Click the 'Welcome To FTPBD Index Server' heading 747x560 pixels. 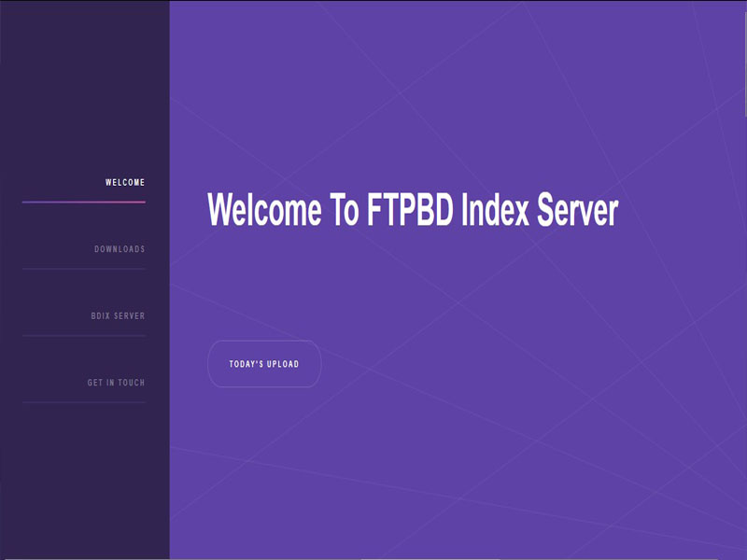coord(412,210)
